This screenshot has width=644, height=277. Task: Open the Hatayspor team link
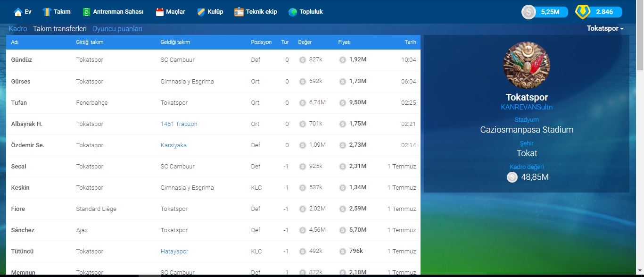[174, 251]
